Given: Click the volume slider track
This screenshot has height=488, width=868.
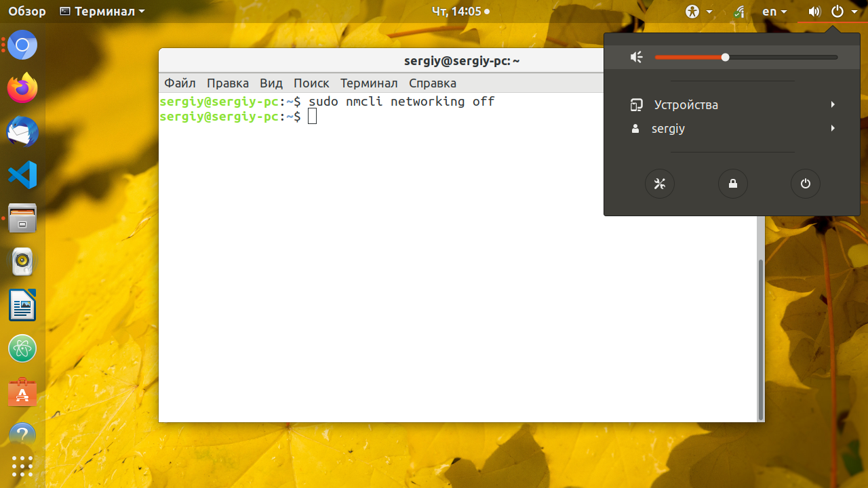Looking at the screenshot, I should pyautogui.click(x=746, y=58).
